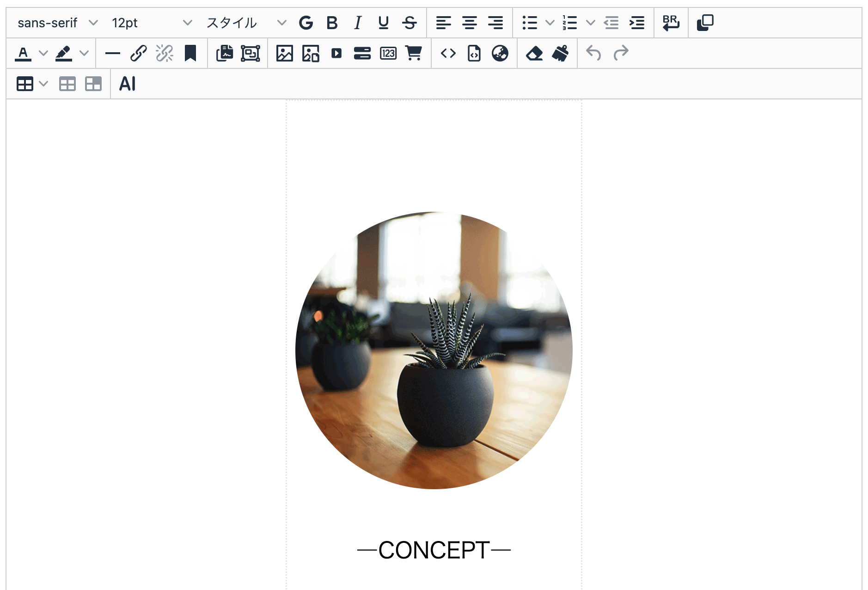
Task: Expand bulleted list style options
Action: 550,23
